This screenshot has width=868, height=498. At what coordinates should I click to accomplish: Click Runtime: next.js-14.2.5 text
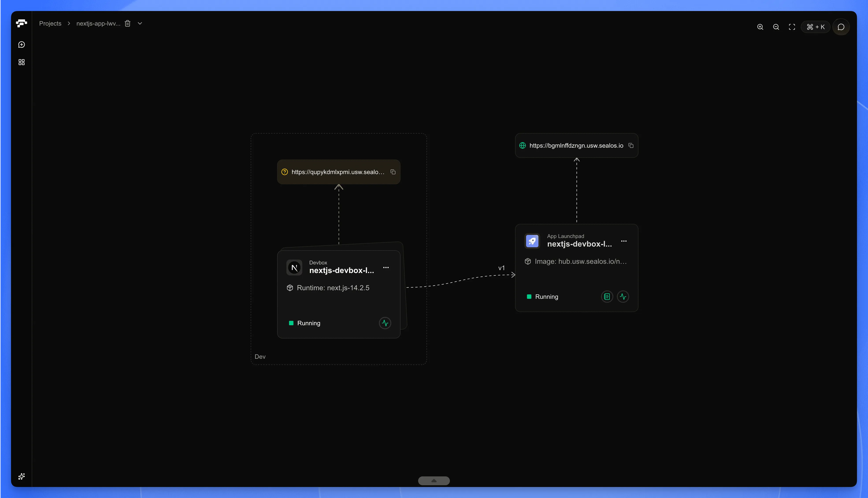[x=333, y=288]
